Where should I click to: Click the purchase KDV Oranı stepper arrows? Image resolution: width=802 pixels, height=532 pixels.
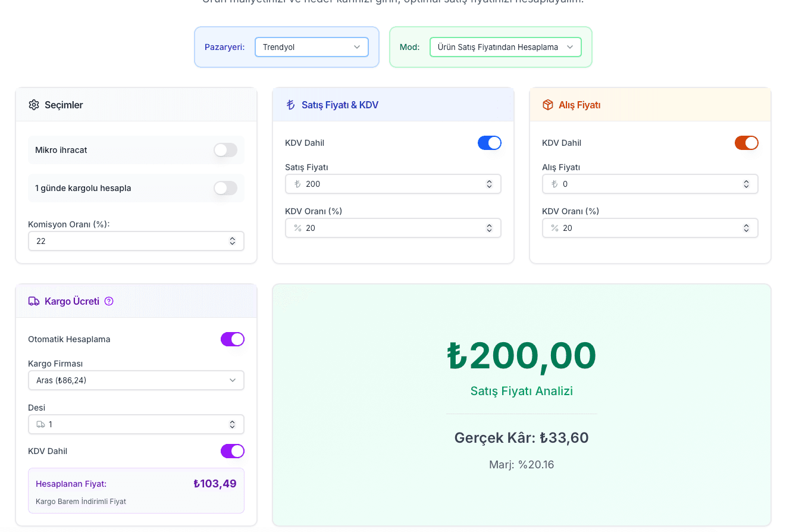coord(746,229)
